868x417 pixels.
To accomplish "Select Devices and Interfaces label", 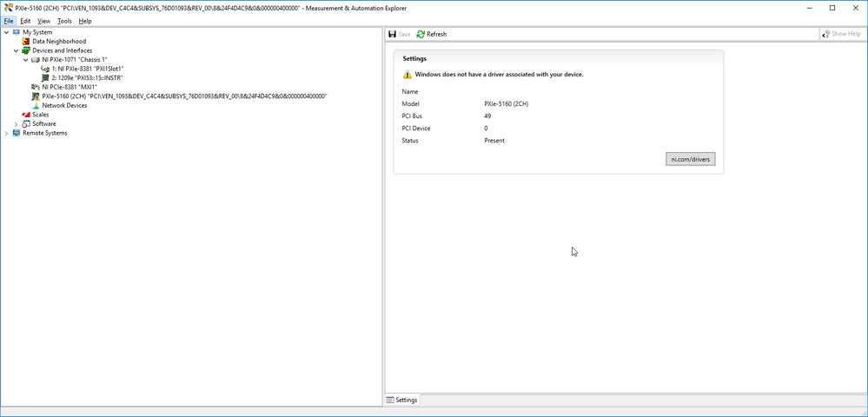I will pos(63,50).
